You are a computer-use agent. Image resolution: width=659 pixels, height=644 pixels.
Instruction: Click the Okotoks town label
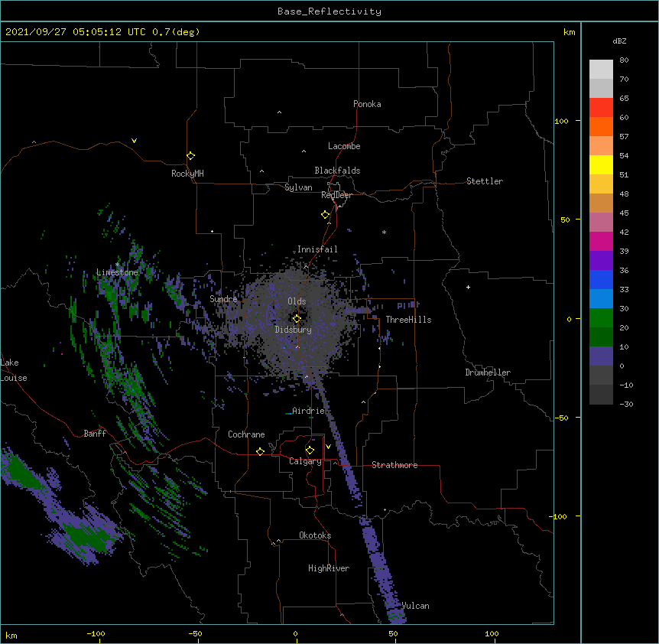point(315,535)
